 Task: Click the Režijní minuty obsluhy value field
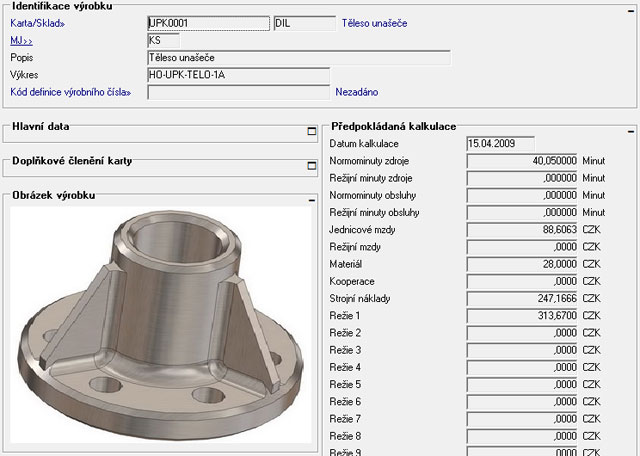[522, 212]
